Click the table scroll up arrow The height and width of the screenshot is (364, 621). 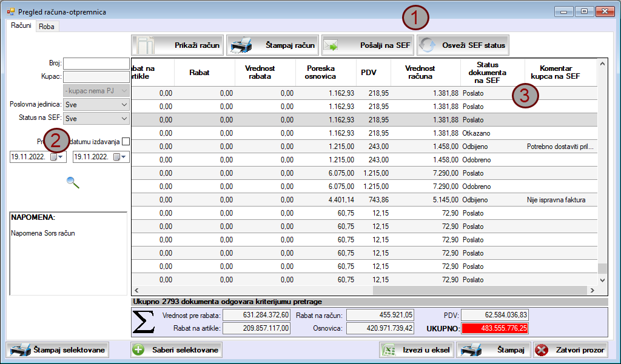click(602, 64)
